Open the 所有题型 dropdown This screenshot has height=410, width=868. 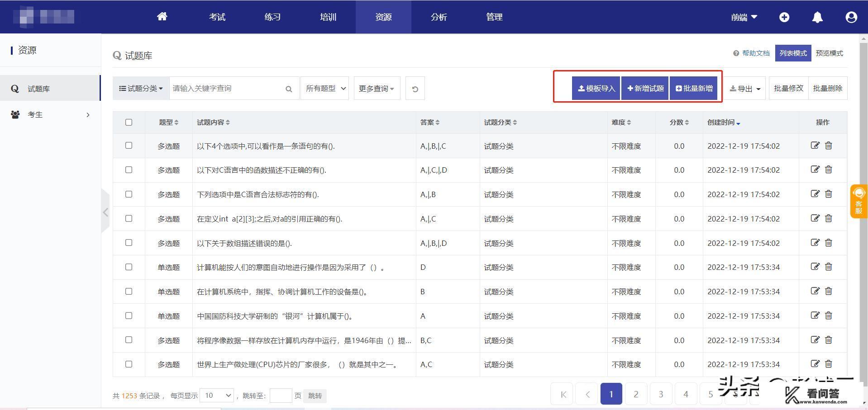[x=324, y=88]
